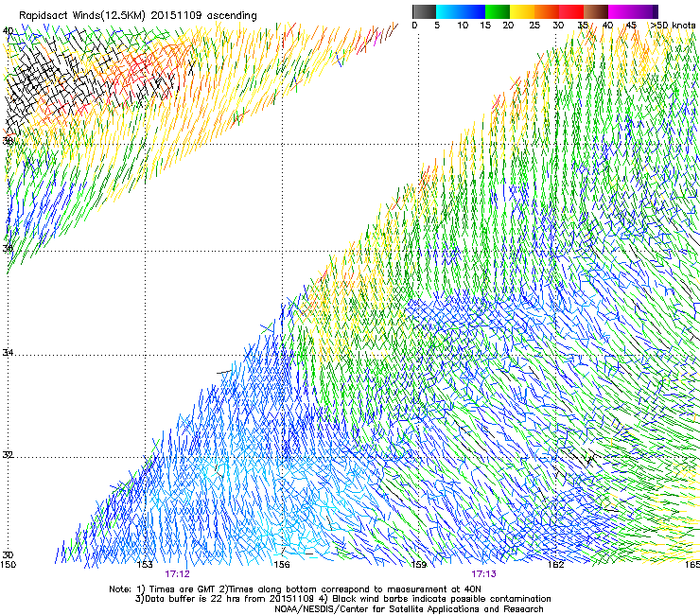Click the 30 latitude label at bottom-left axis

(8, 555)
